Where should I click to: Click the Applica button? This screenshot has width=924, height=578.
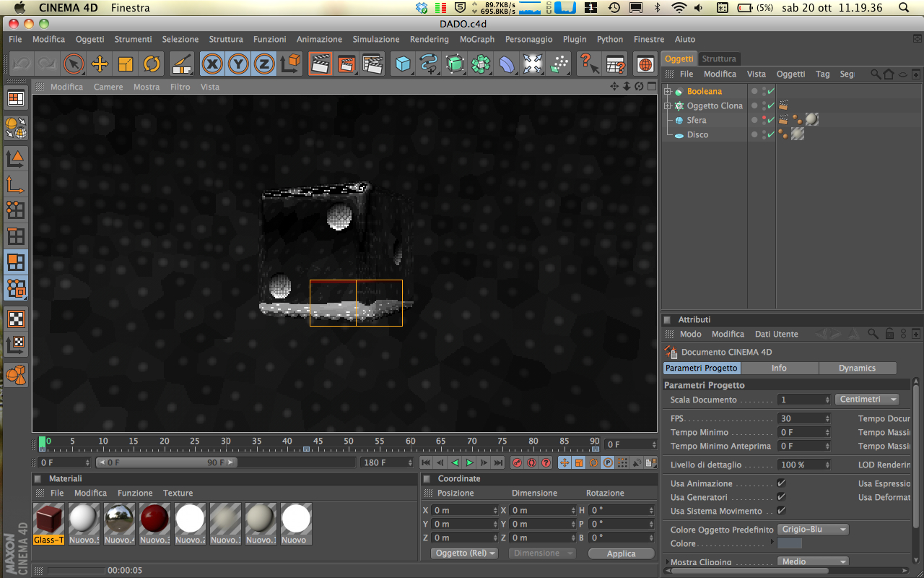621,553
